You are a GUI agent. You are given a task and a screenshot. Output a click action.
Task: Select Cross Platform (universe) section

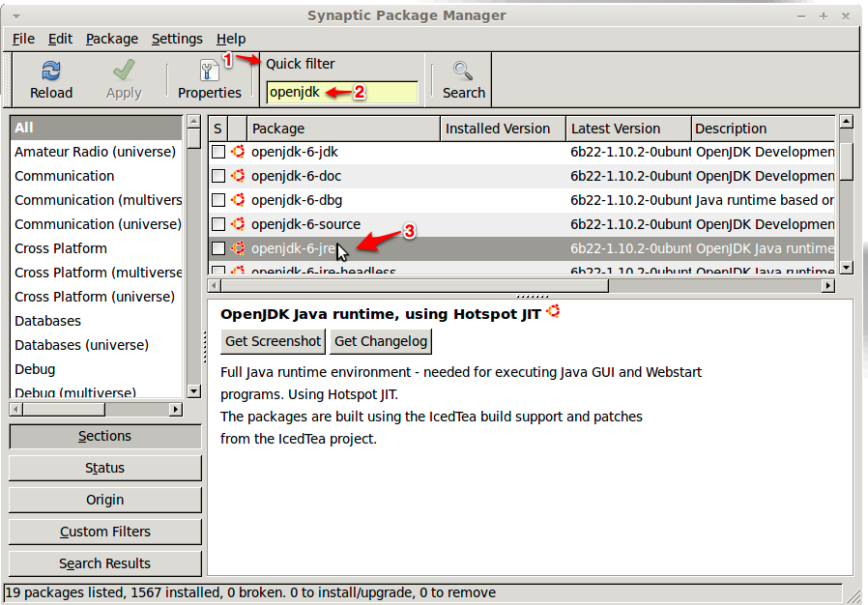click(96, 297)
